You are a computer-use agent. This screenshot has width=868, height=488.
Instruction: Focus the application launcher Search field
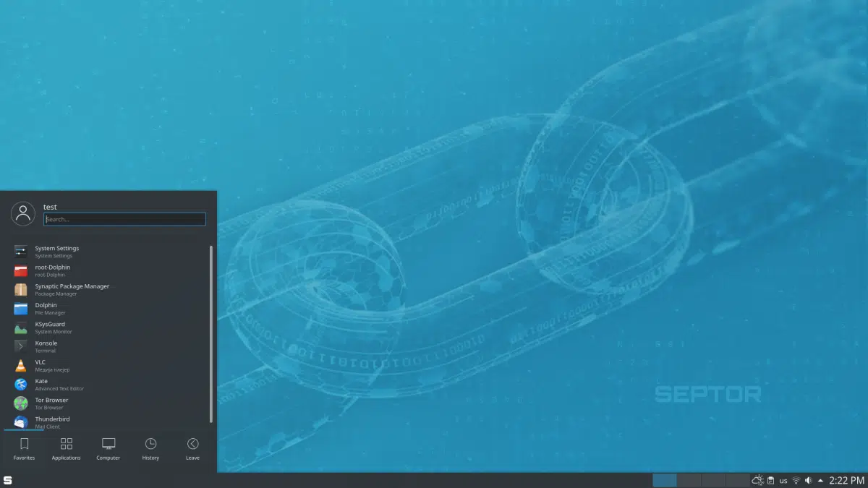tap(124, 219)
